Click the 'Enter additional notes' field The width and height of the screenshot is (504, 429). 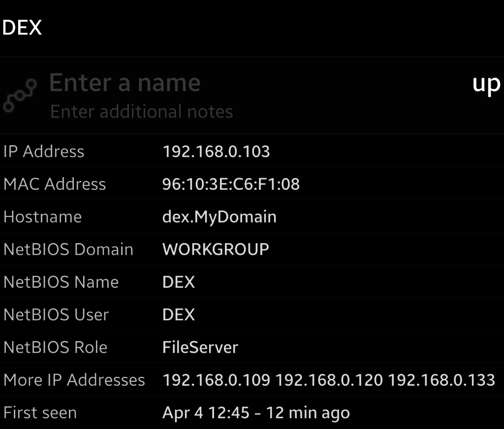[x=141, y=112]
